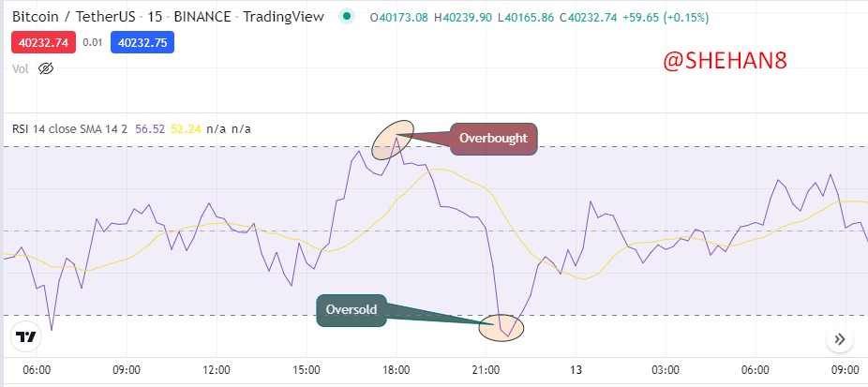Screen dimensions: 868x387
Task: Click the Close value C40232.74
Action: (588, 17)
